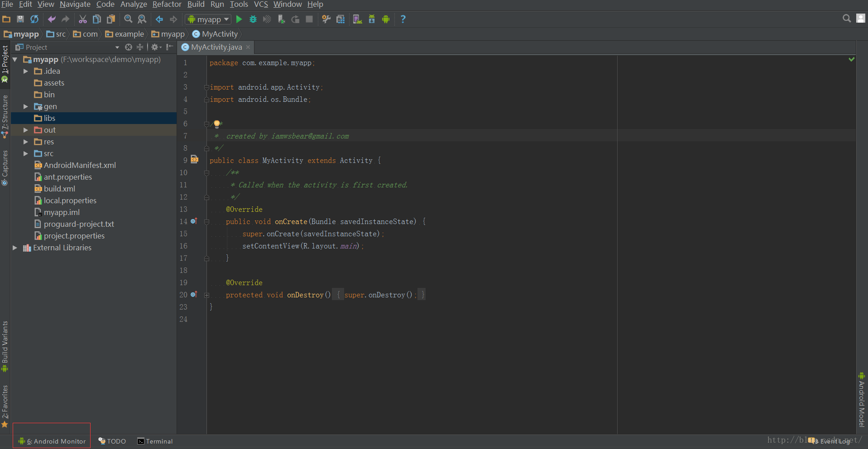Open the Refactor menu
This screenshot has height=449, width=868.
pyautogui.click(x=167, y=5)
